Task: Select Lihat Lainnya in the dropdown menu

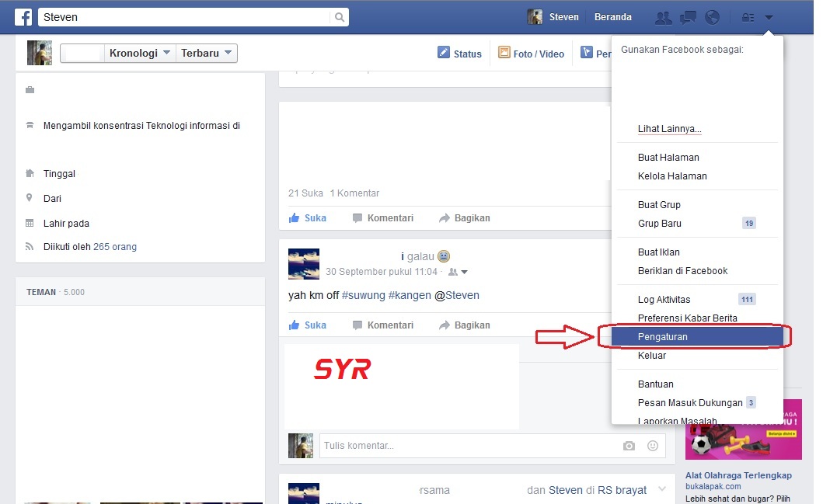Action: tap(669, 128)
